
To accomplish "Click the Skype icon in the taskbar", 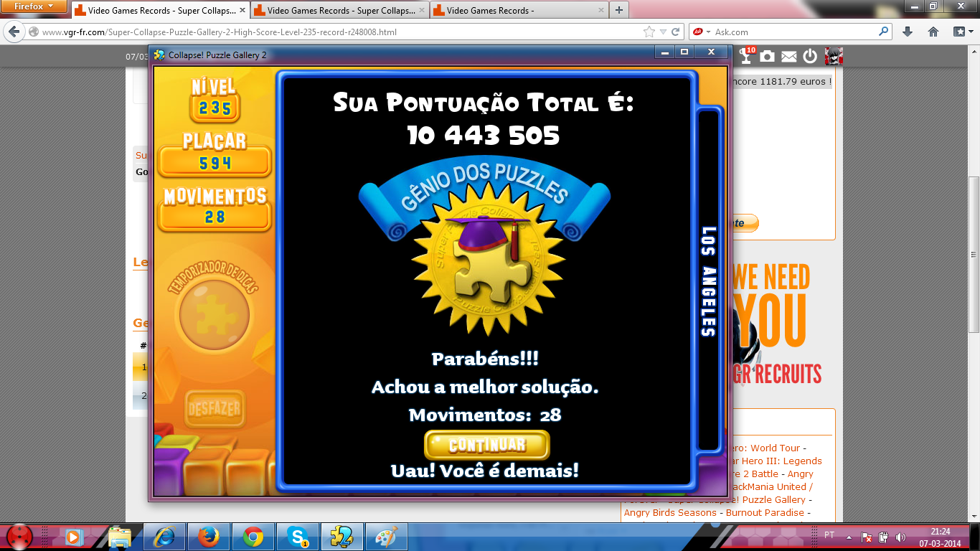I will [297, 536].
